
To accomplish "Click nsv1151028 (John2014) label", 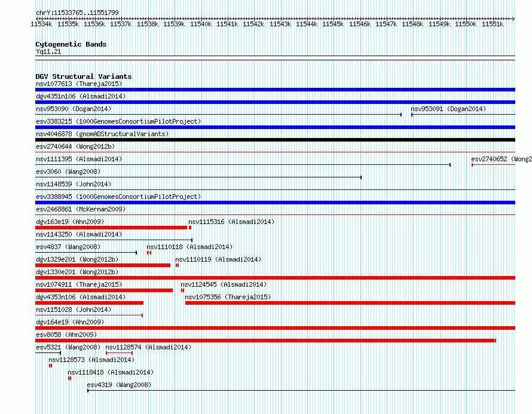I will click(74, 309).
